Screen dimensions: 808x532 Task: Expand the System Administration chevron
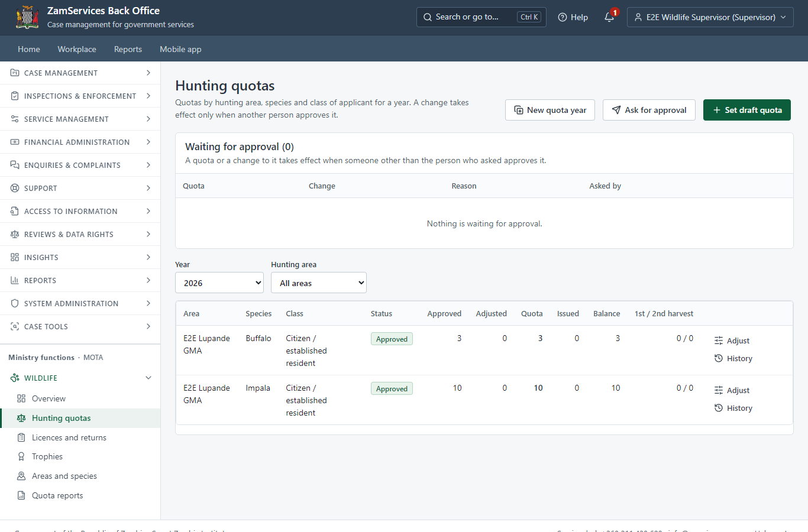148,303
